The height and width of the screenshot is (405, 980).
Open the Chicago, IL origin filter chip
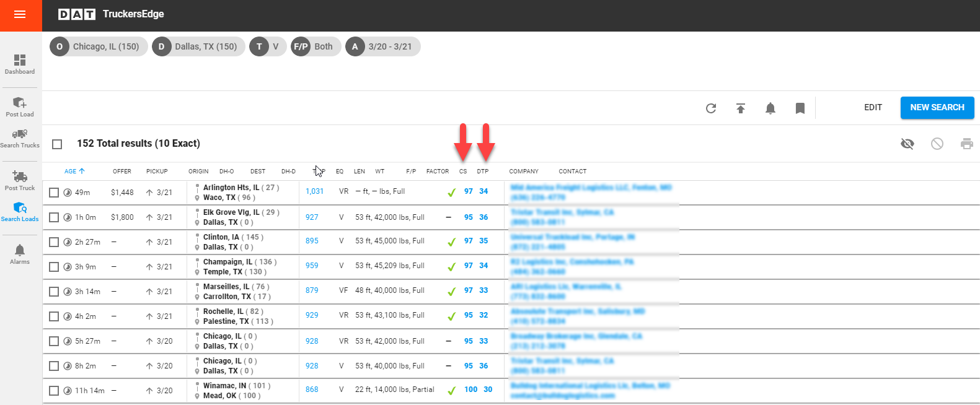[x=99, y=46]
